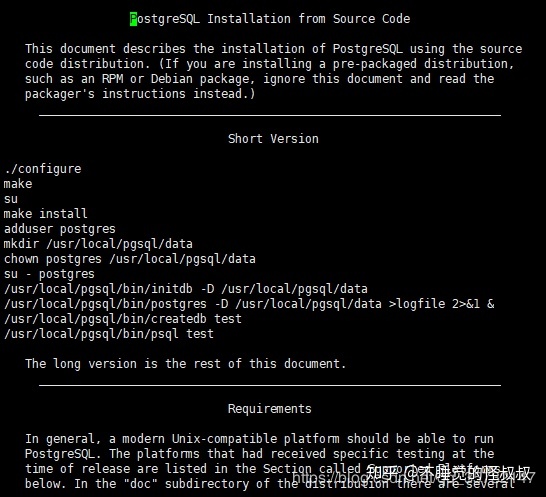Click the 'adduser postgres' line
This screenshot has height=497, width=546.
point(60,229)
